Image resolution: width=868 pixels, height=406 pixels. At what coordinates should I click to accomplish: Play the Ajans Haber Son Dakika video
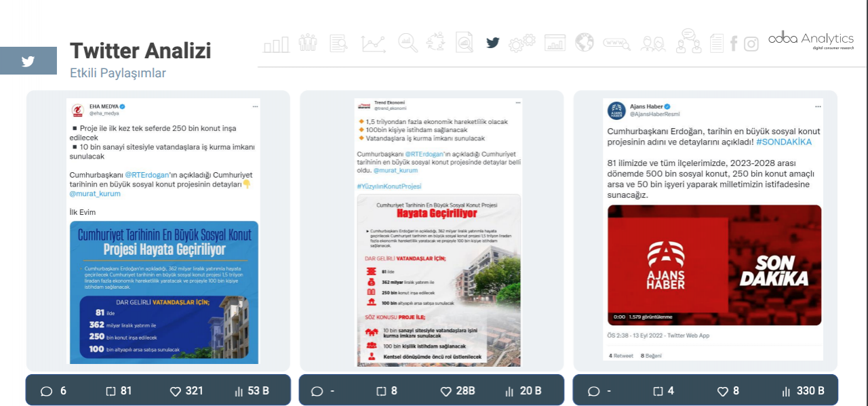pyautogui.click(x=714, y=264)
